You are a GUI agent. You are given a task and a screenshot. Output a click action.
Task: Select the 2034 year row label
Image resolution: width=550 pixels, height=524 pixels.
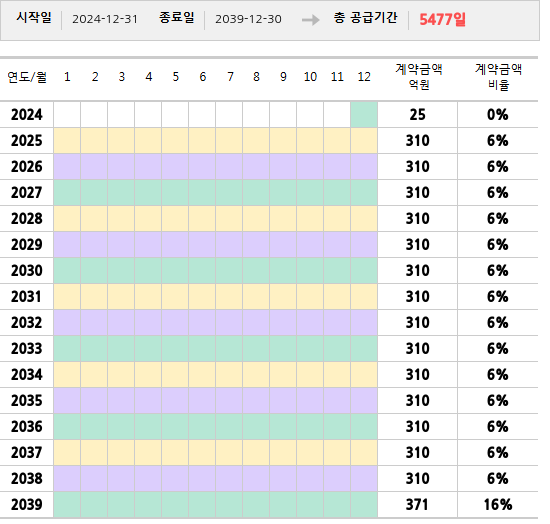click(x=27, y=375)
